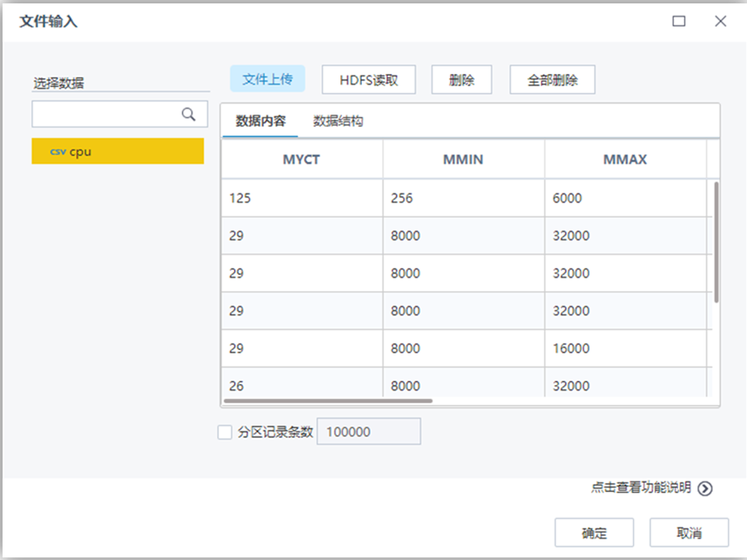Switch to the 数据结构 tab
The image size is (747, 560).
tap(335, 120)
